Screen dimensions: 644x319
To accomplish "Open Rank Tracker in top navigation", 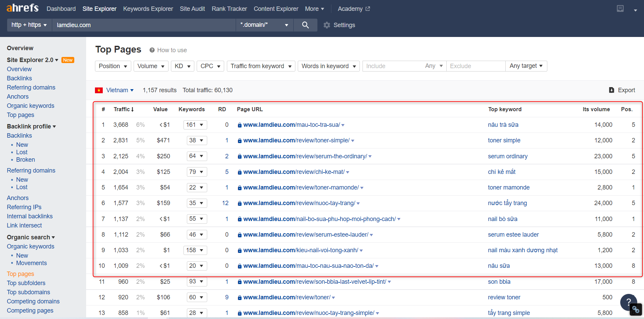I will tap(229, 9).
